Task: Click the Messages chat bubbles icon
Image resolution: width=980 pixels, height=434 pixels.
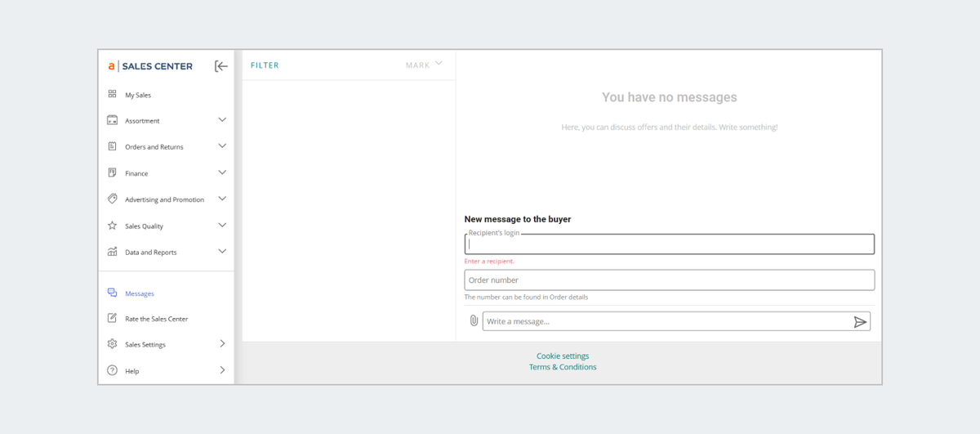Action: click(x=113, y=293)
